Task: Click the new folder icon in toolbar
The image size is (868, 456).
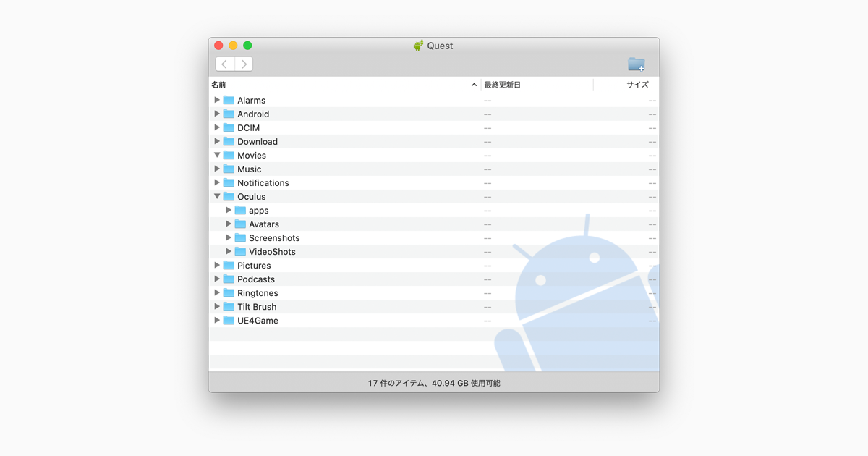Action: coord(637,64)
